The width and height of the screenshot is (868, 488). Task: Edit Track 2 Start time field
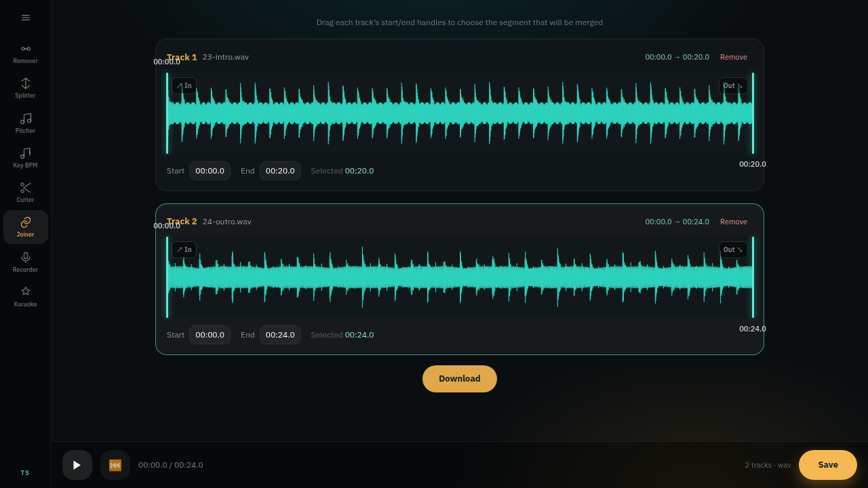coord(210,335)
